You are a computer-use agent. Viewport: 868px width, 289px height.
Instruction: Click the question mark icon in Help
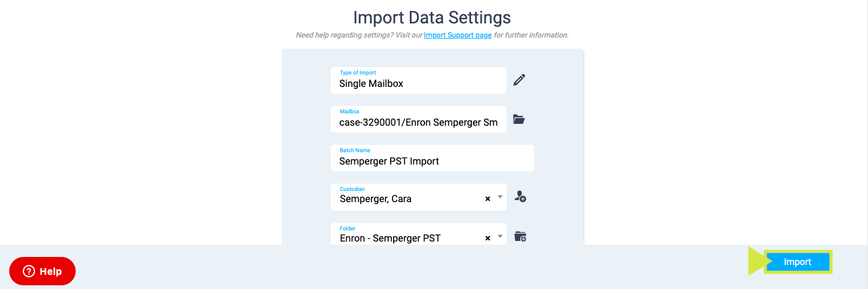29,271
